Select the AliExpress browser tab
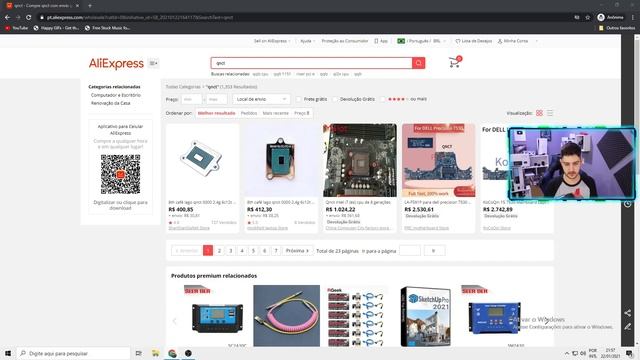The width and height of the screenshot is (640, 360). click(42, 6)
